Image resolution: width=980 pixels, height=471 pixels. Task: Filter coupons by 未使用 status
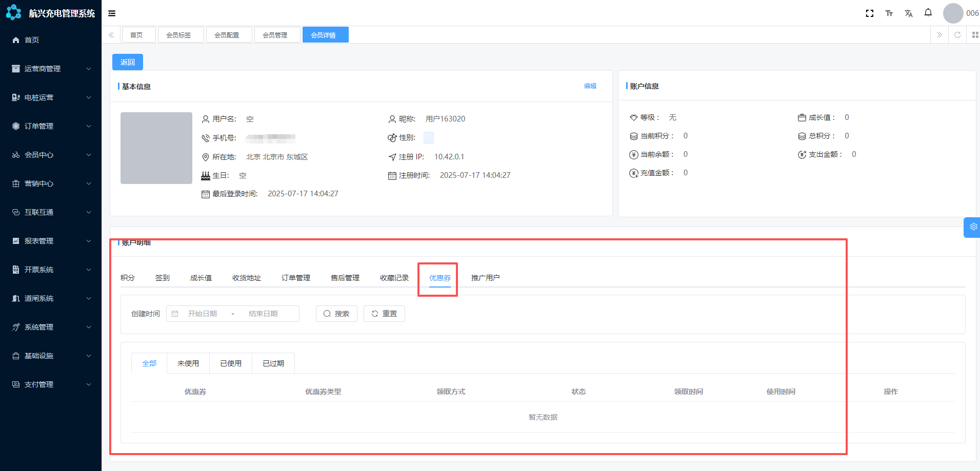click(188, 363)
